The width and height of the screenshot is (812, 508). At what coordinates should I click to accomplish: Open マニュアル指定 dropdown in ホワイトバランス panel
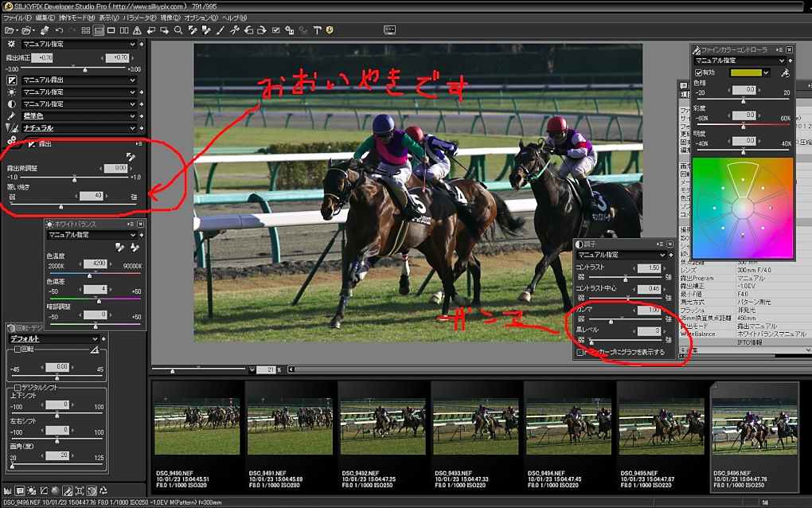click(x=91, y=235)
